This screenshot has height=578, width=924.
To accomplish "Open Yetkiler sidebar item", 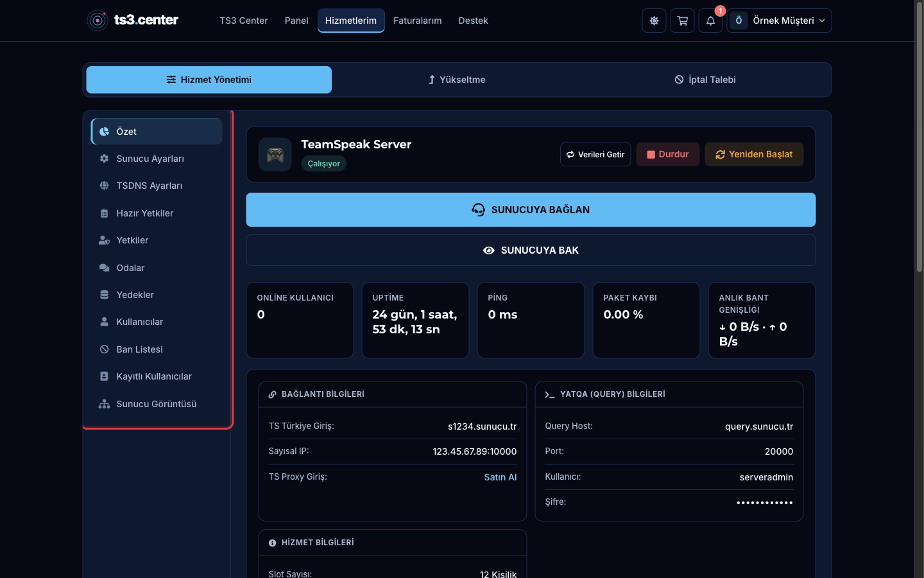I will tap(157, 240).
